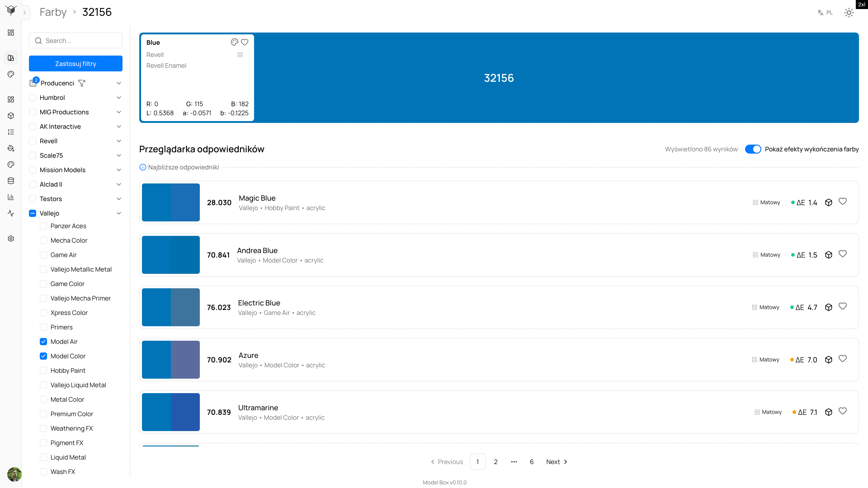Click the Farby breadcrumb link

tap(53, 12)
